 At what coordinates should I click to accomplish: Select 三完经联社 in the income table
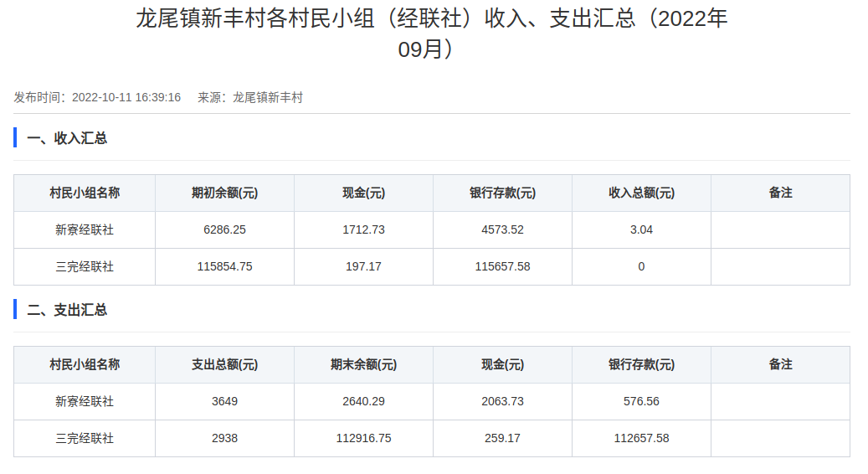coord(85,267)
